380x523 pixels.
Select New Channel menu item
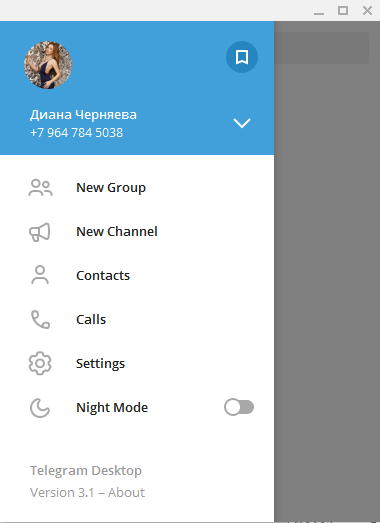[x=137, y=232]
